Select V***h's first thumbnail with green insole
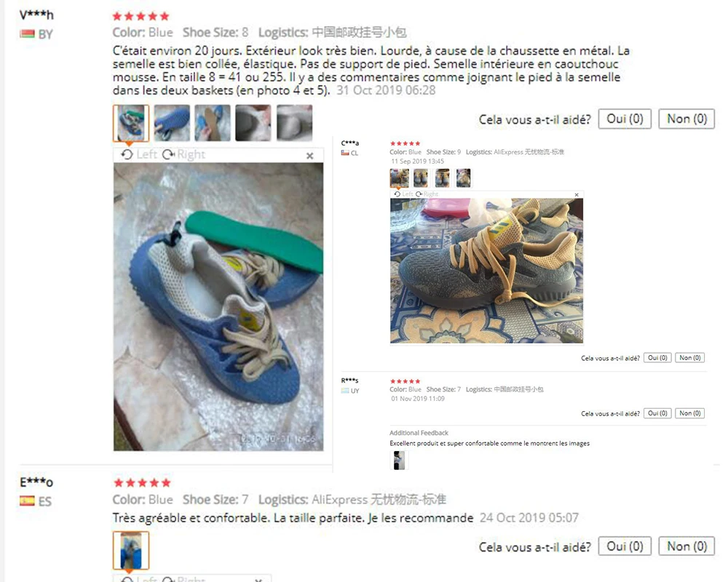Image resolution: width=728 pixels, height=582 pixels. point(131,123)
